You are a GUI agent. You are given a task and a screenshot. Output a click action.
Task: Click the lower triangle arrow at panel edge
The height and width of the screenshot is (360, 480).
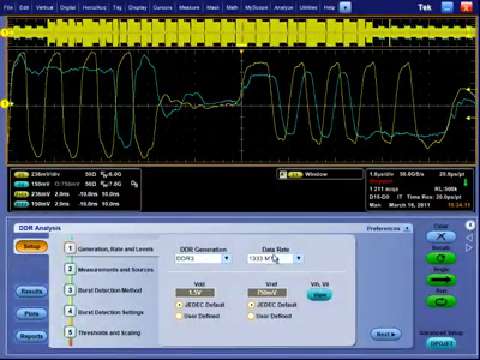coord(470,248)
